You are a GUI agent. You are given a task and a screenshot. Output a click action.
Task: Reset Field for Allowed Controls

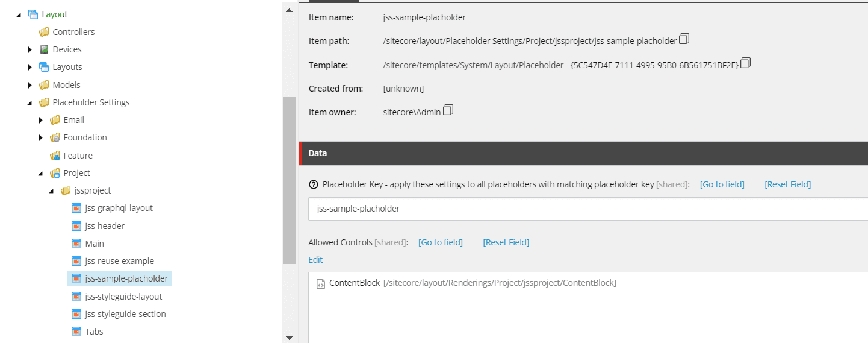click(506, 242)
